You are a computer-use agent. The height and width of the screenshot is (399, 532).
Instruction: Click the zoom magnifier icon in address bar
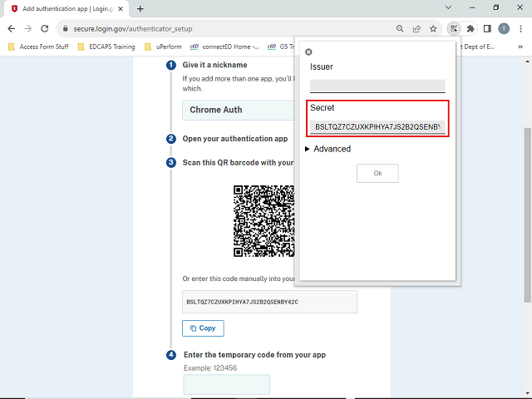tap(400, 28)
